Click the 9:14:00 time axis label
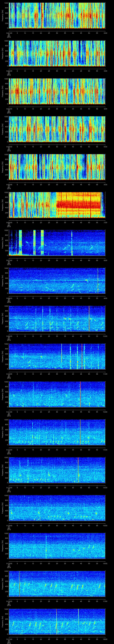 (x=9, y=525)
